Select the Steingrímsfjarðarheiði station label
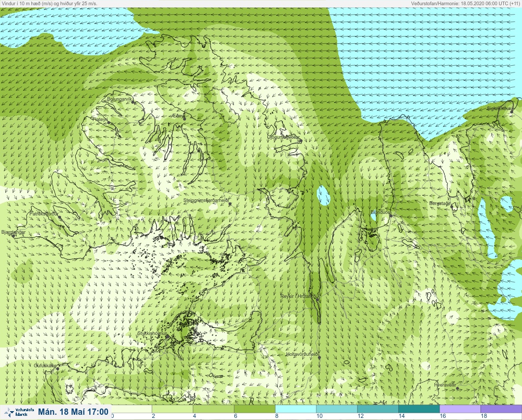This screenshot has width=522, height=420. tap(206, 200)
